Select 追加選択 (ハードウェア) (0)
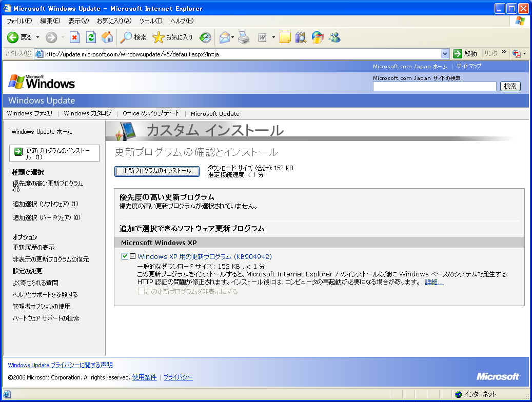Screen dimensions: 532x402 point(46,218)
